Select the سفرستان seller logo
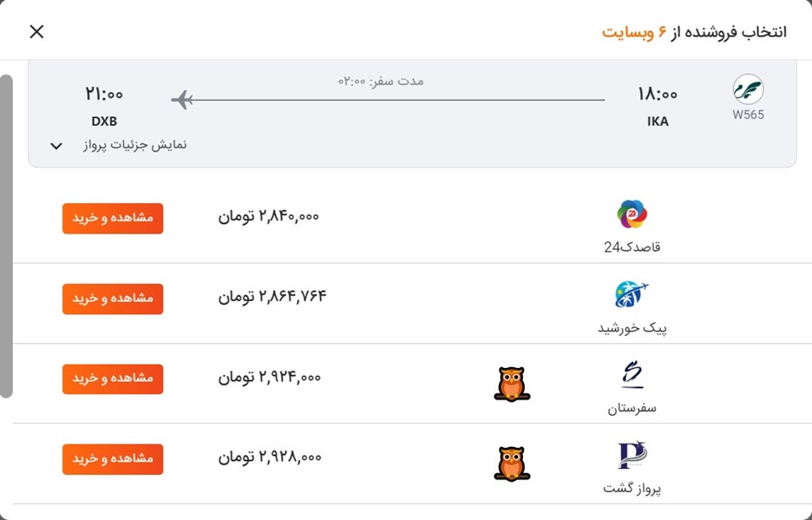This screenshot has width=812, height=520. coord(633,375)
